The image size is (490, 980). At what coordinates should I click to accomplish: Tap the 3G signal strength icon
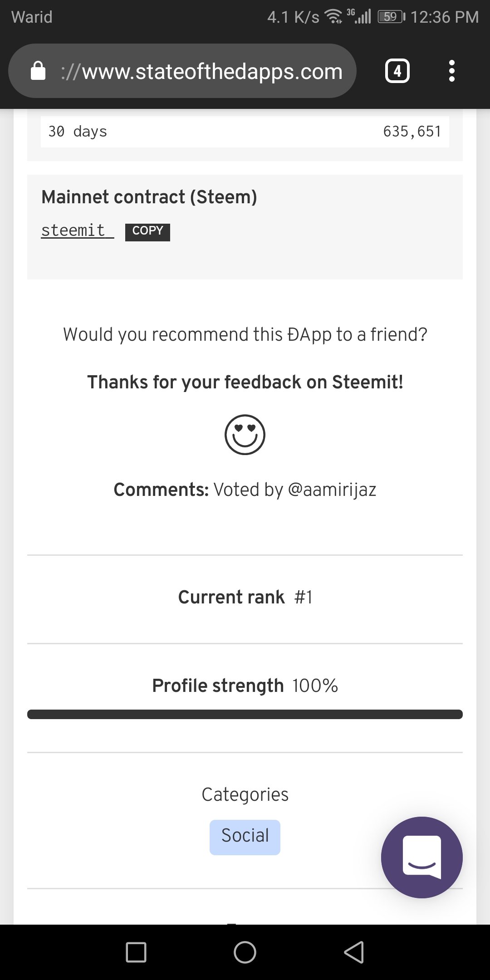click(359, 16)
